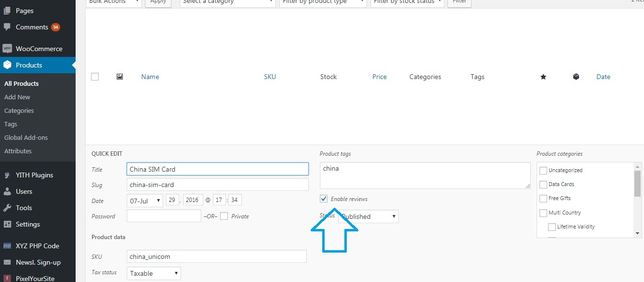644x282 pixels.
Task: Click the Products box icon in sidebar
Action: pos(7,65)
